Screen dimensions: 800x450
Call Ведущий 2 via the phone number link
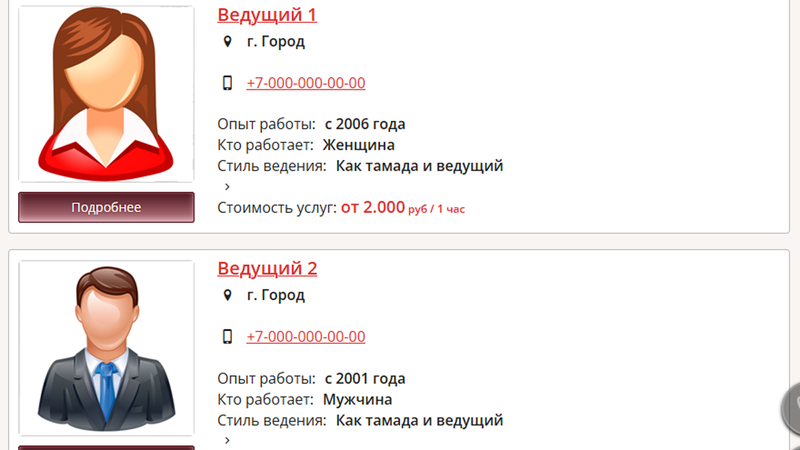(x=306, y=336)
